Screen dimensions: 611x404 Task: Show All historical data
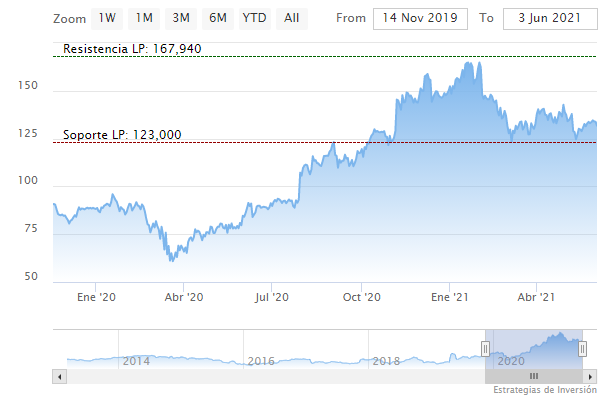[291, 18]
